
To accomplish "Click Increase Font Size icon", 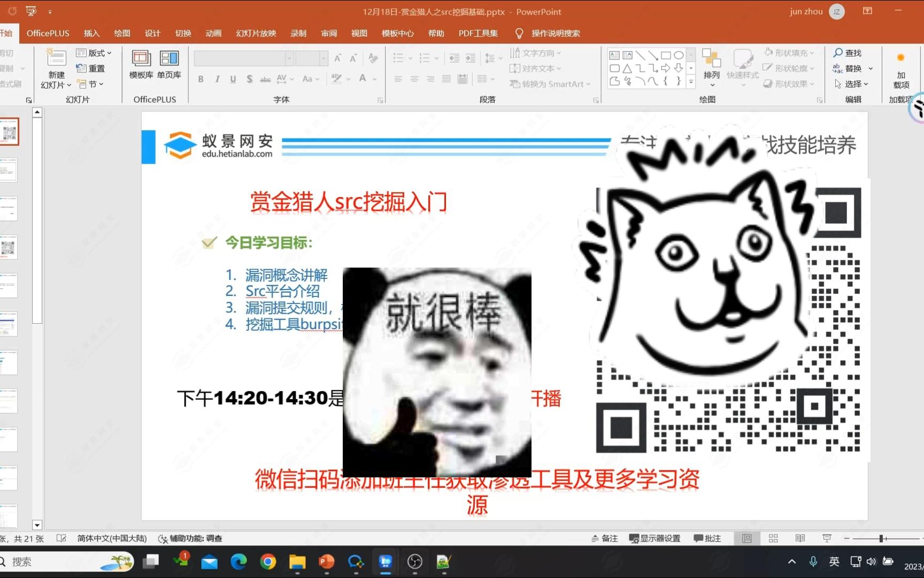I will [x=337, y=58].
